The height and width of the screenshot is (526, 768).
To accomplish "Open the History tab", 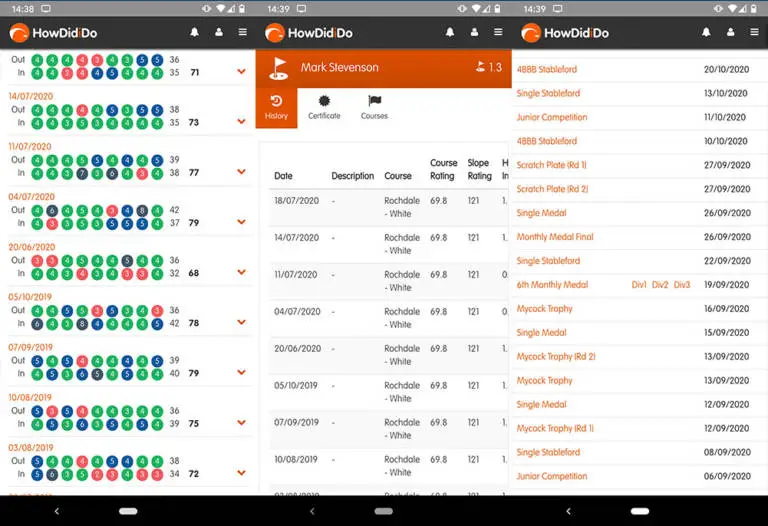I will [x=276, y=108].
